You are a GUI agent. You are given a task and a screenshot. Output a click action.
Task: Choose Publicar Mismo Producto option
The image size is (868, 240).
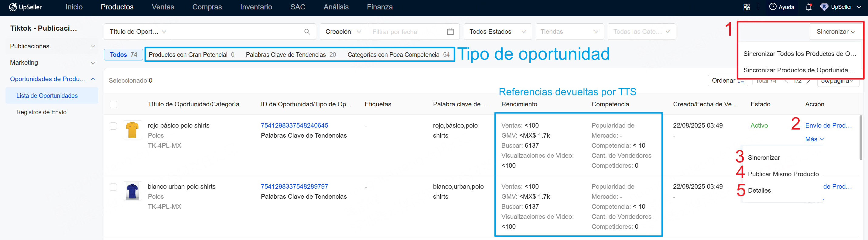(x=783, y=174)
